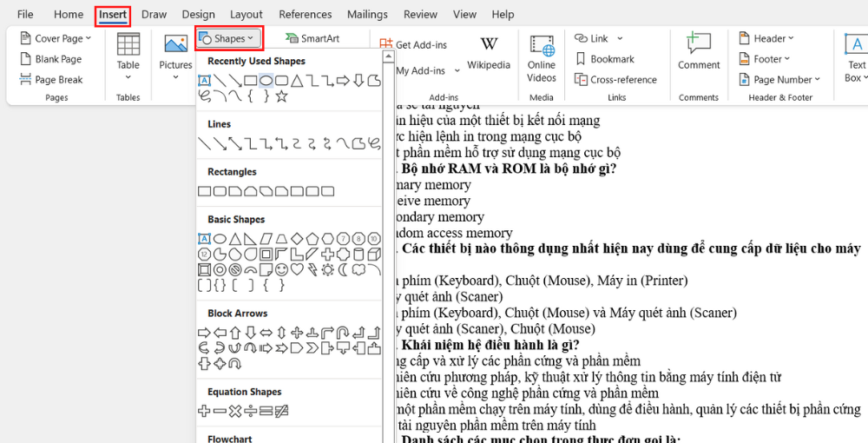Insert the crescent moon shape

point(344,269)
